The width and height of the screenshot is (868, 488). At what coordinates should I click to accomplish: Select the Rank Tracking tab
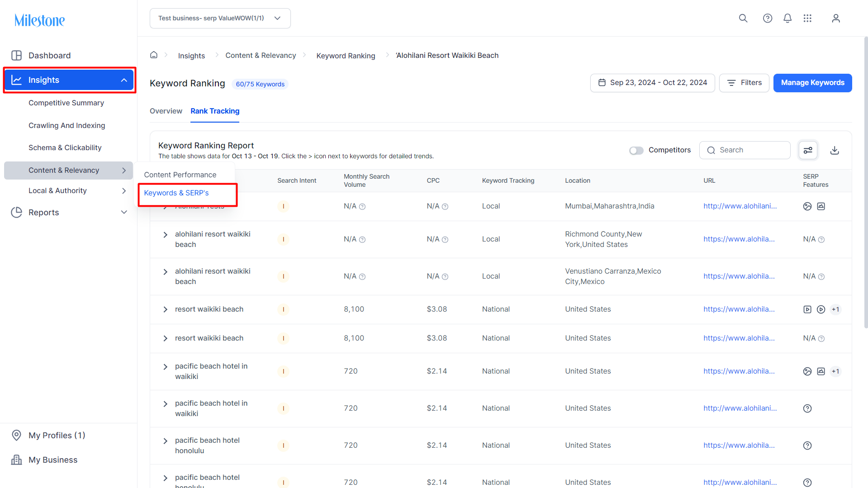click(215, 111)
